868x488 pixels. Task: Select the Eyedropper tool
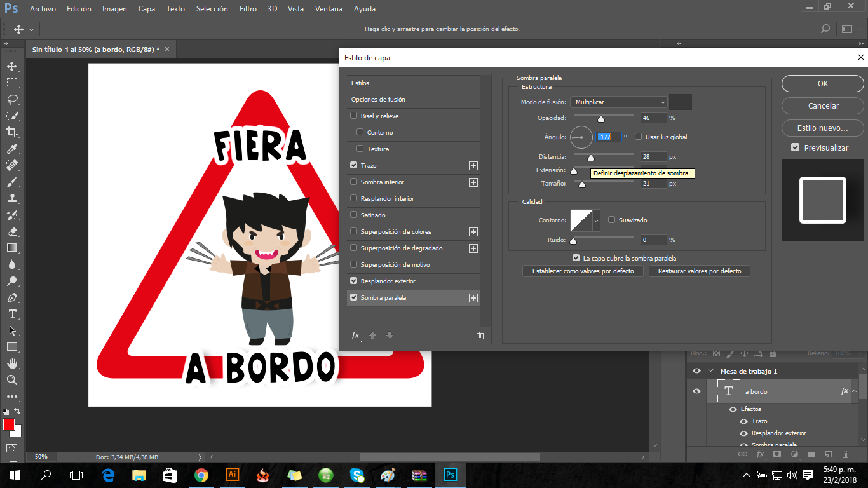click(x=11, y=149)
